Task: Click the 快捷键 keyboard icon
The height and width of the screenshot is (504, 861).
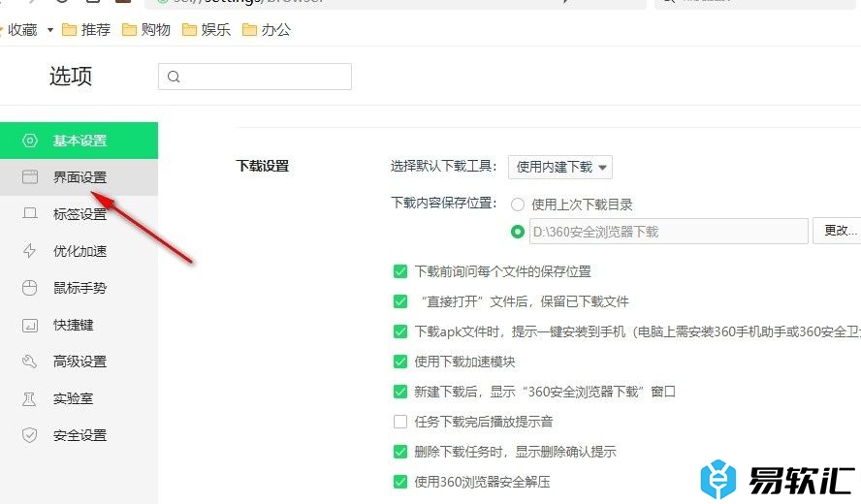Action: tap(30, 325)
